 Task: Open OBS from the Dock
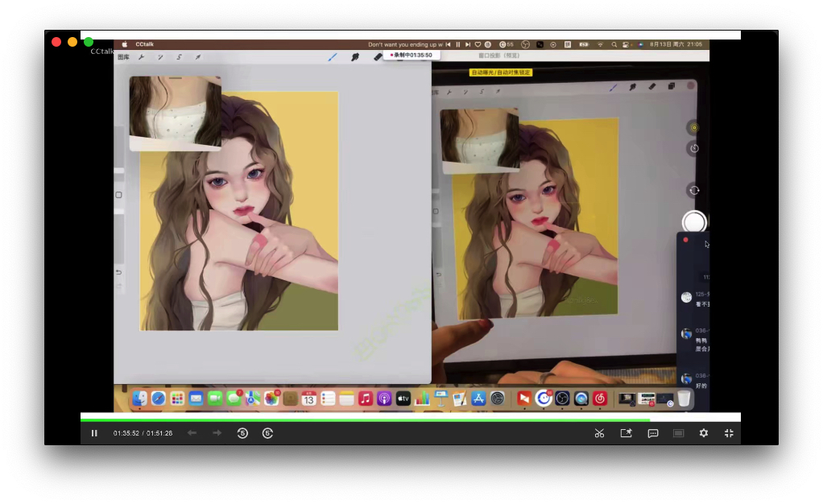pyautogui.click(x=562, y=399)
